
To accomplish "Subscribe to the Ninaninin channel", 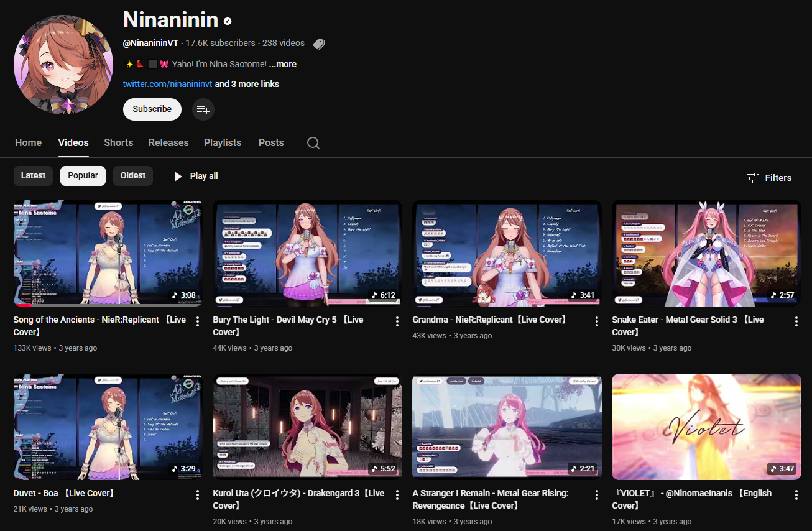I will (152, 109).
